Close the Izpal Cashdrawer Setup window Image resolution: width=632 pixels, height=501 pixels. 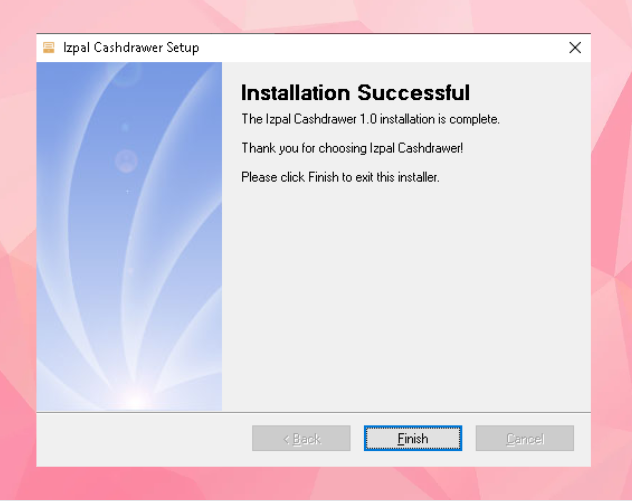tap(575, 48)
